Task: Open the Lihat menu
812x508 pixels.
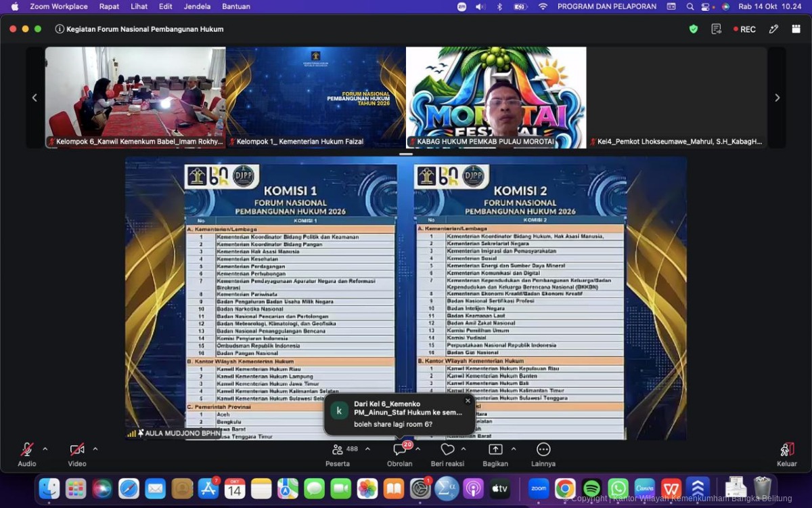Action: (x=139, y=7)
